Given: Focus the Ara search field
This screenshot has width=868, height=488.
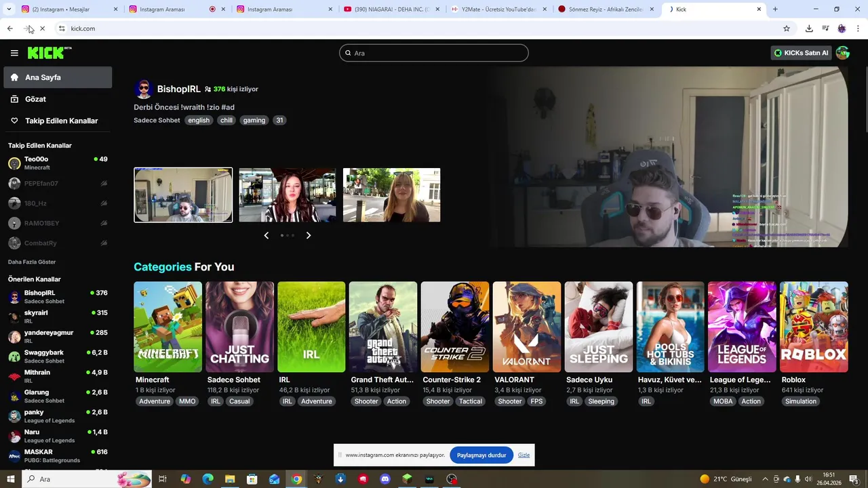Looking at the screenshot, I should point(434,53).
